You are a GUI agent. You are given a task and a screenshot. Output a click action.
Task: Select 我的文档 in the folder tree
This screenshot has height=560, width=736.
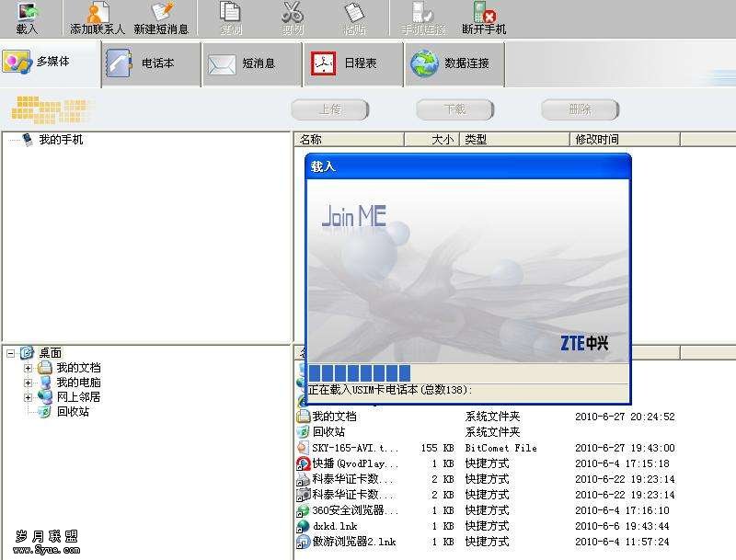78,368
